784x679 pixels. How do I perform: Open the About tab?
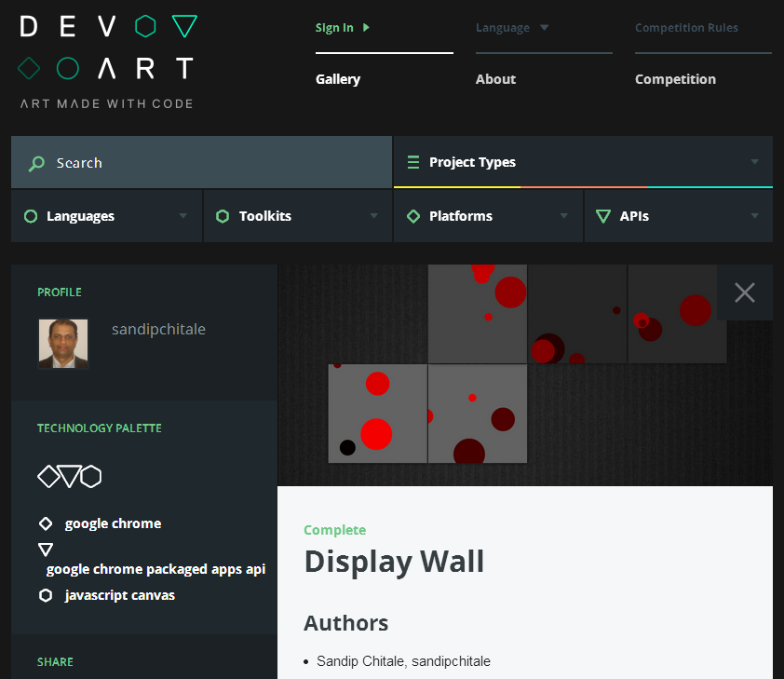click(x=495, y=79)
